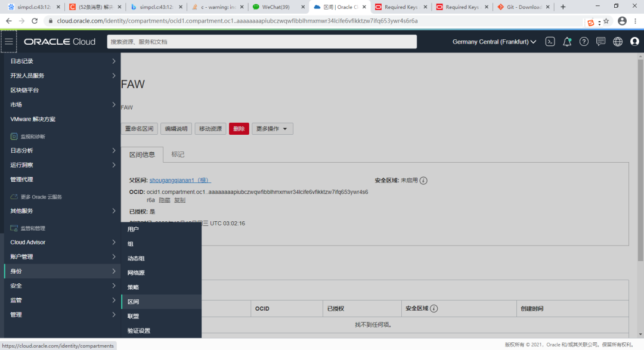Close the WeChat(39) tab
The image size is (644, 350).
(303, 7)
